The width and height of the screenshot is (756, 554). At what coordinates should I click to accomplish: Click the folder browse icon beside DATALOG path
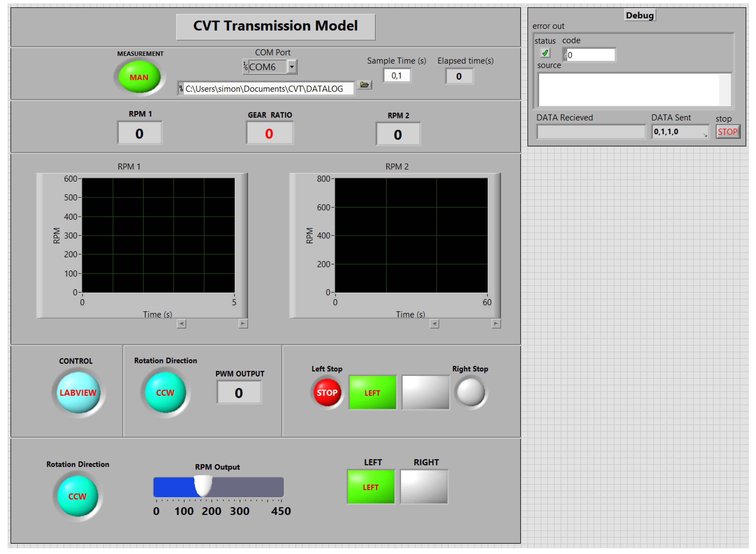tap(364, 85)
